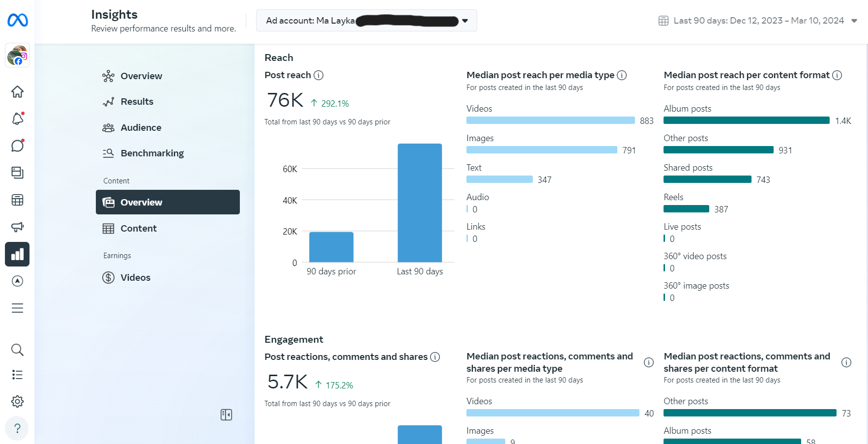Click the Help question mark icon
This screenshot has width=868, height=444.
pos(17,428)
